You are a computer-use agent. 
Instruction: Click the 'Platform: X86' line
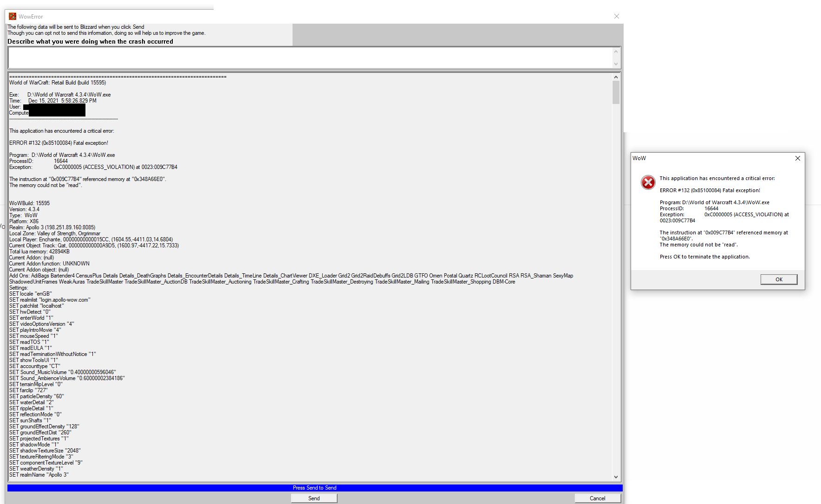click(x=24, y=221)
